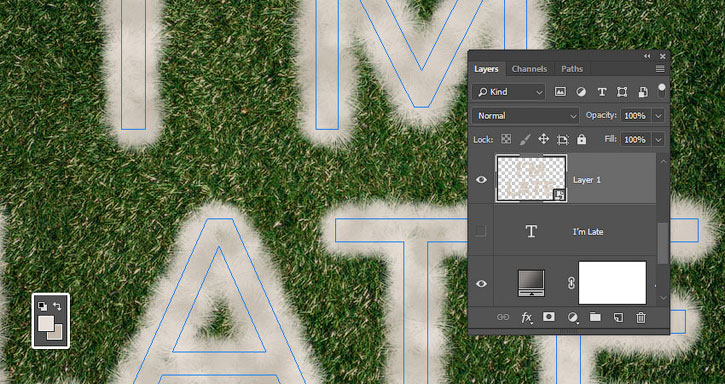Viewport: 725px width, 384px height.
Task: Filter for smart objects
Action: [x=643, y=92]
